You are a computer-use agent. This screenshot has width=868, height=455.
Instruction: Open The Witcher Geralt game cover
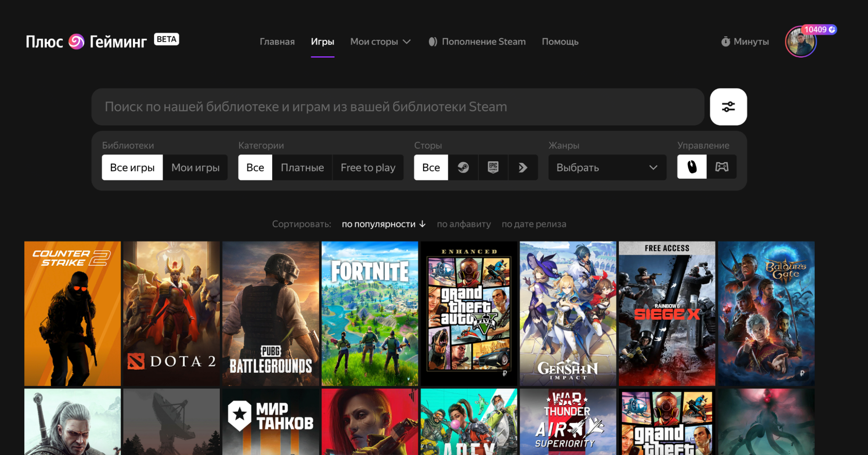(72, 422)
